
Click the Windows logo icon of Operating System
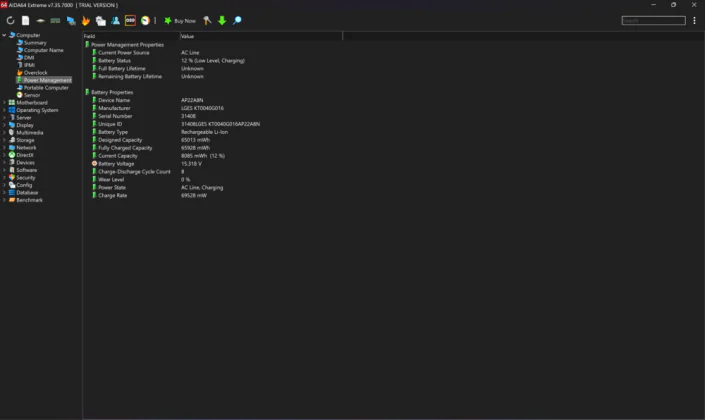point(12,110)
